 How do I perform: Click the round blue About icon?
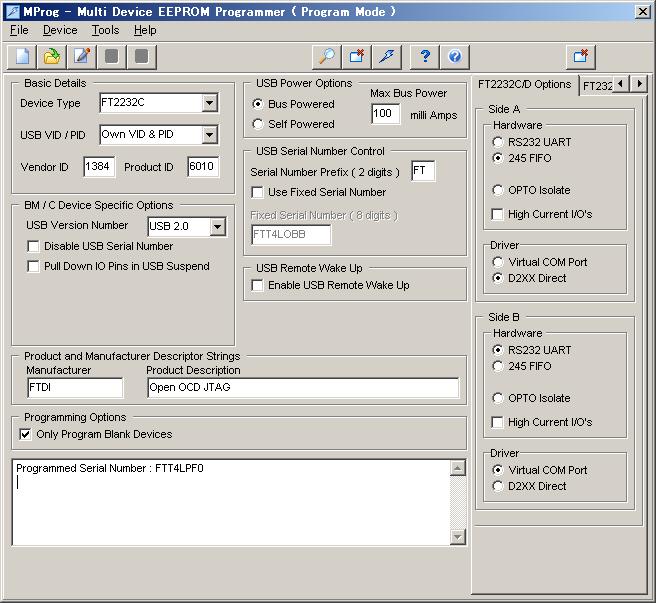click(x=456, y=56)
